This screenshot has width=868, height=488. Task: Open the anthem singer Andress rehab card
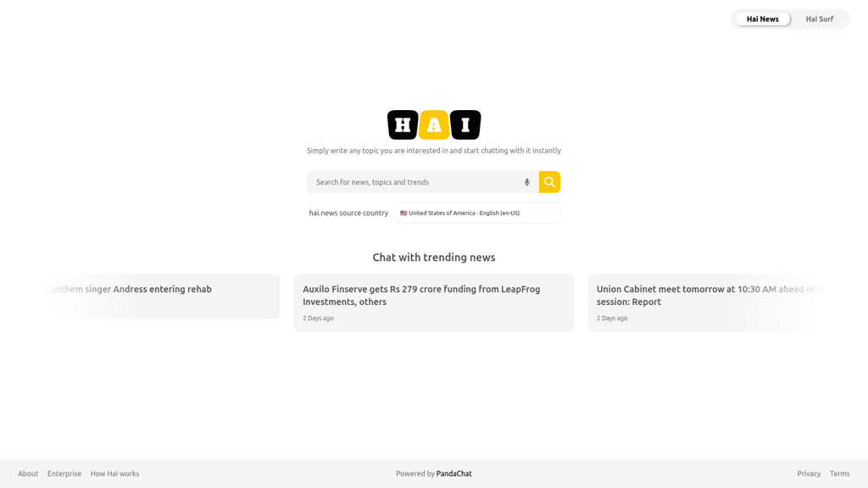pyautogui.click(x=161, y=296)
